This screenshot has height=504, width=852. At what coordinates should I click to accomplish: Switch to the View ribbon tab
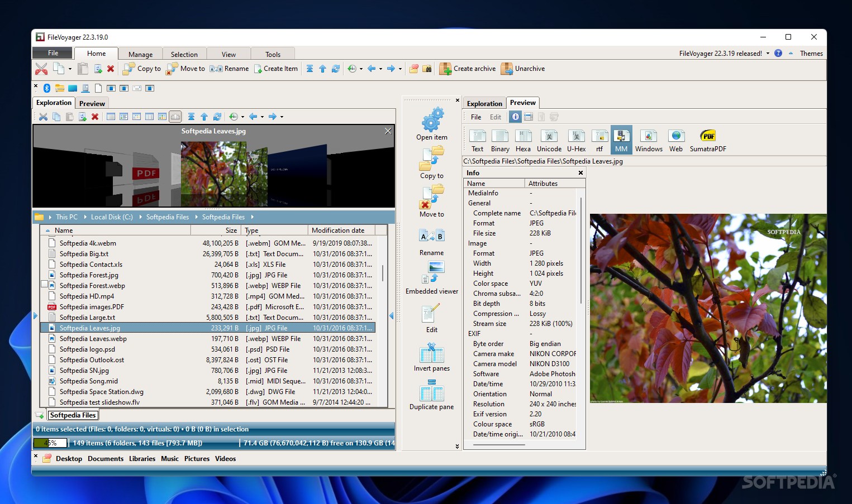(229, 54)
